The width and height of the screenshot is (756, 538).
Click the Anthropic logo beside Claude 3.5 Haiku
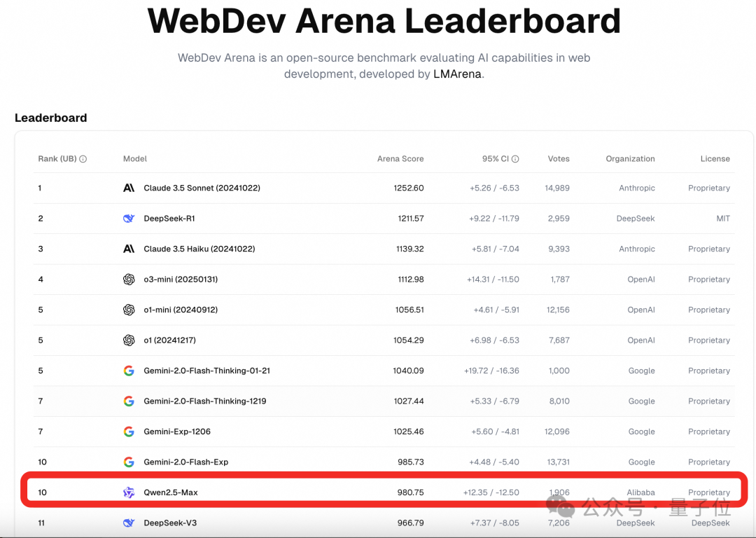click(x=129, y=249)
